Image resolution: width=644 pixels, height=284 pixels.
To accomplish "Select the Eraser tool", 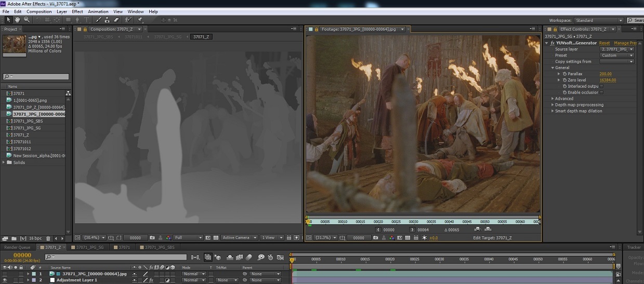I will tap(116, 20).
